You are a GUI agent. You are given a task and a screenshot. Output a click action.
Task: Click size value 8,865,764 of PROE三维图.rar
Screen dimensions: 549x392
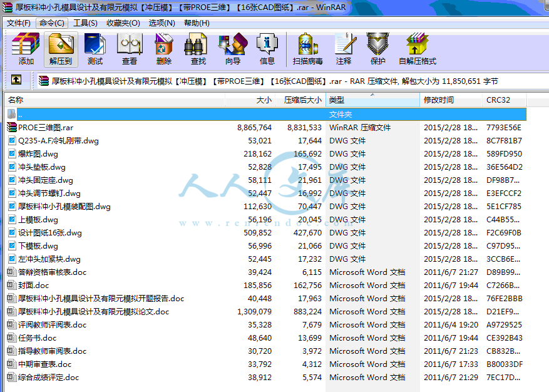tap(254, 128)
